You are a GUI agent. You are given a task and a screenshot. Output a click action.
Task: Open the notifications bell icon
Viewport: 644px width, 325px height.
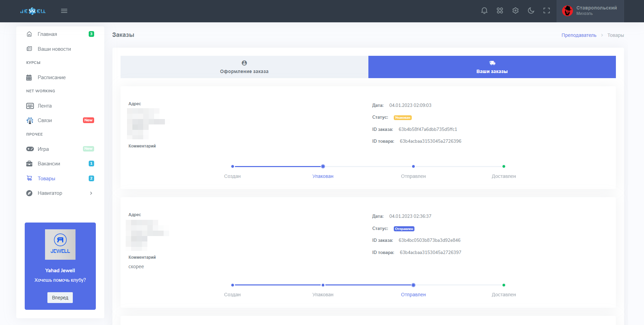click(484, 11)
